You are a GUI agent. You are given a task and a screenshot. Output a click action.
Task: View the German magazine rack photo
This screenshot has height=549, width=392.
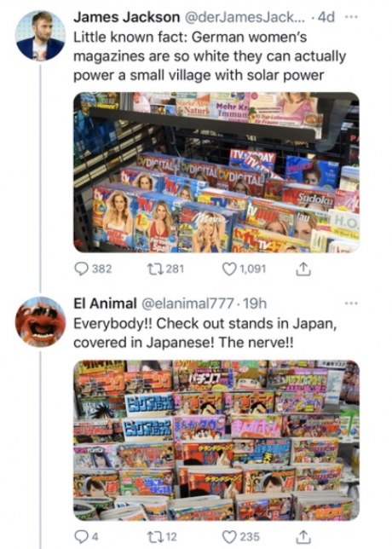click(216, 172)
